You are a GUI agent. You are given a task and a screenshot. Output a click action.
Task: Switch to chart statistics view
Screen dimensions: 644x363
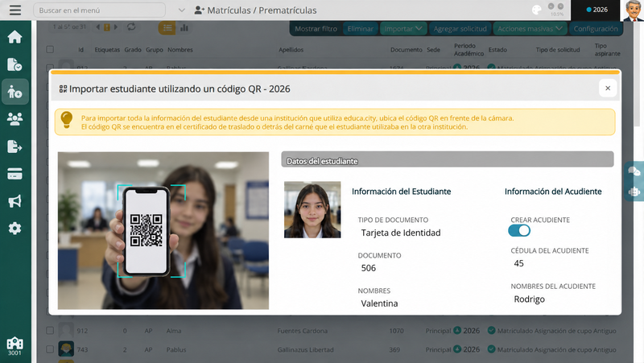coord(184,28)
